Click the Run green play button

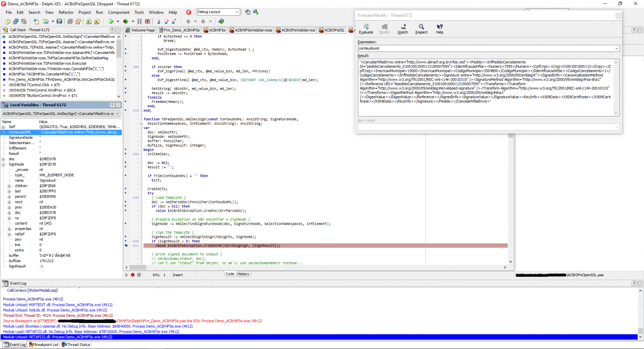point(111,21)
